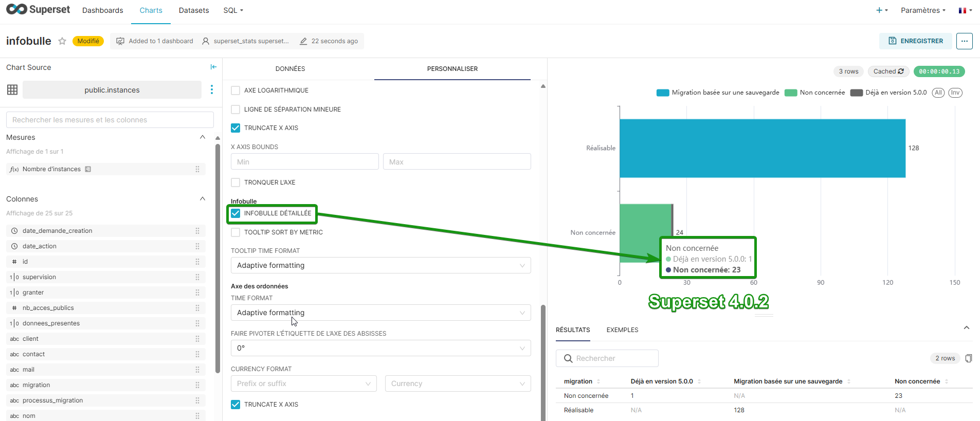Open the Axe des ordonnées Time Format dropdown
The width and height of the screenshot is (980, 421).
tap(380, 313)
